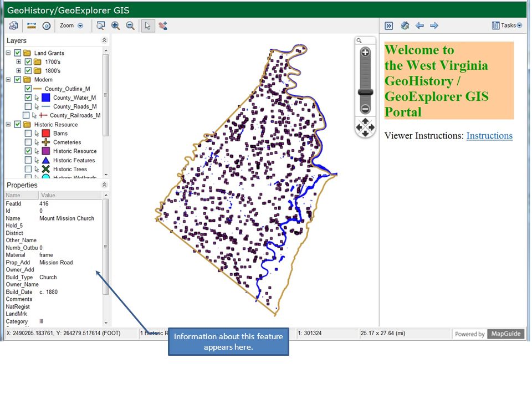Activate the Select arrow tool
The width and height of the screenshot is (532, 399).
click(147, 25)
